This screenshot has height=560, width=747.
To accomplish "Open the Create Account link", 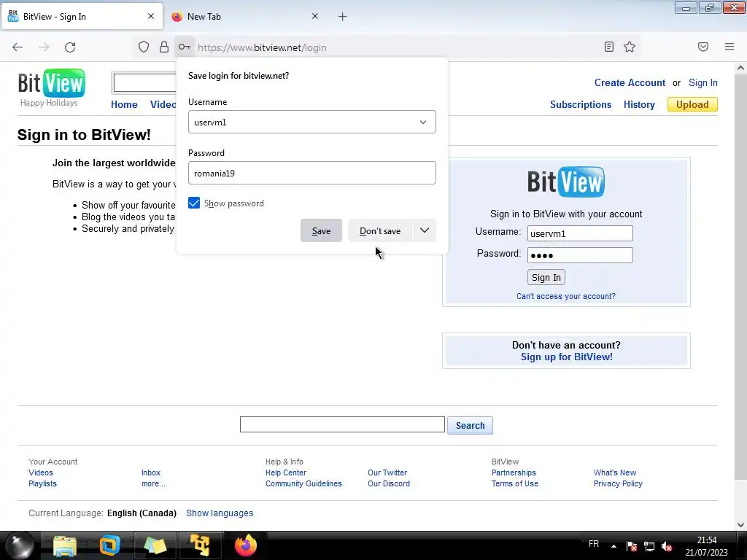I will pyautogui.click(x=630, y=82).
